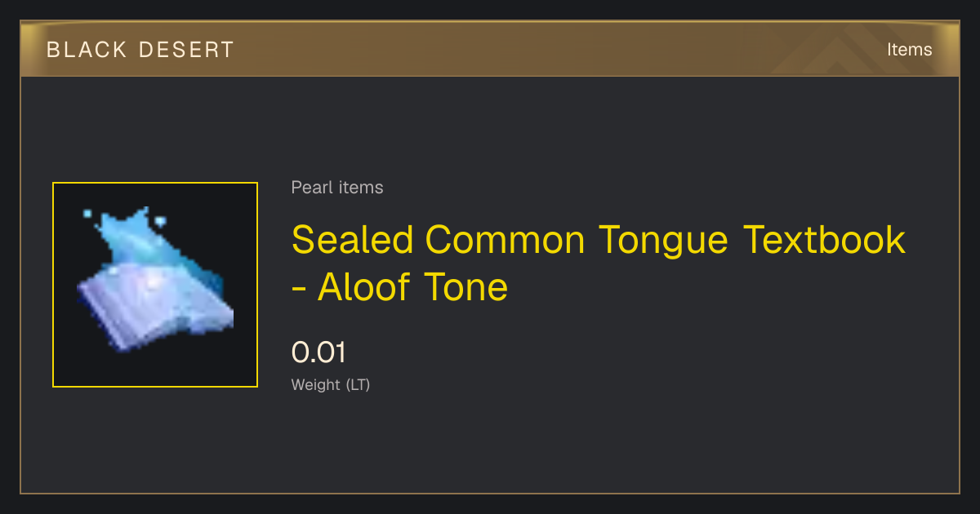Click the Weight (LT) label
Viewport: 980px width, 514px height.
click(x=331, y=384)
